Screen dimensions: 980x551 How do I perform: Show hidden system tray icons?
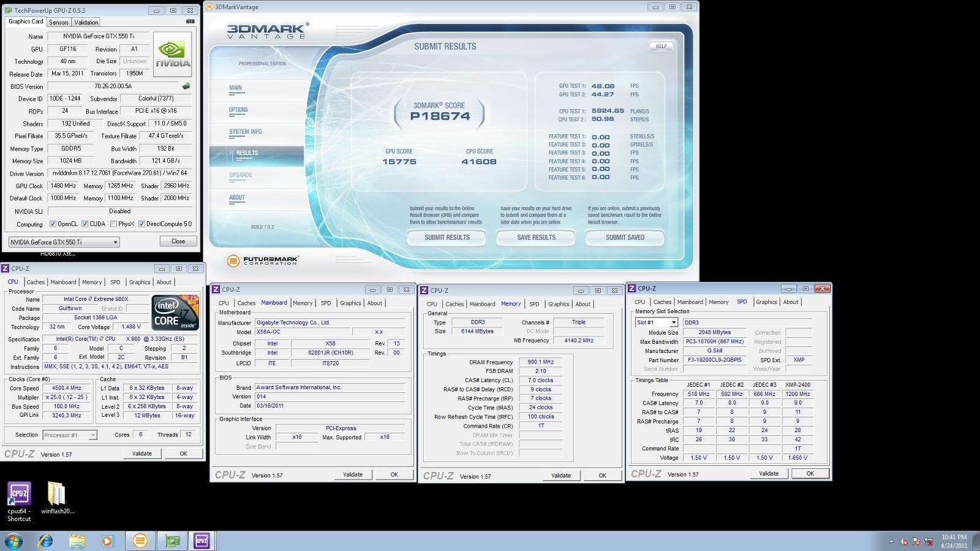(891, 542)
